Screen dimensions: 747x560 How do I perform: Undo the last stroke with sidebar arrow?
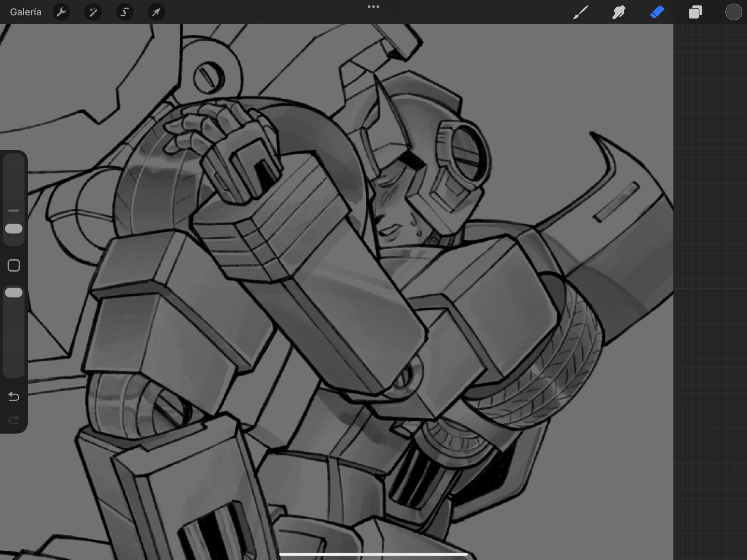14,396
